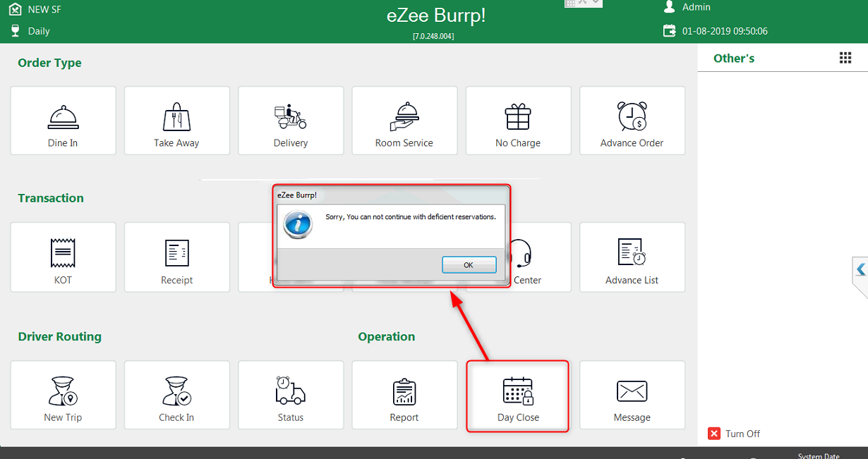Choose the No Charge order tile
Image resolution: width=868 pixels, height=459 pixels.
[518, 121]
